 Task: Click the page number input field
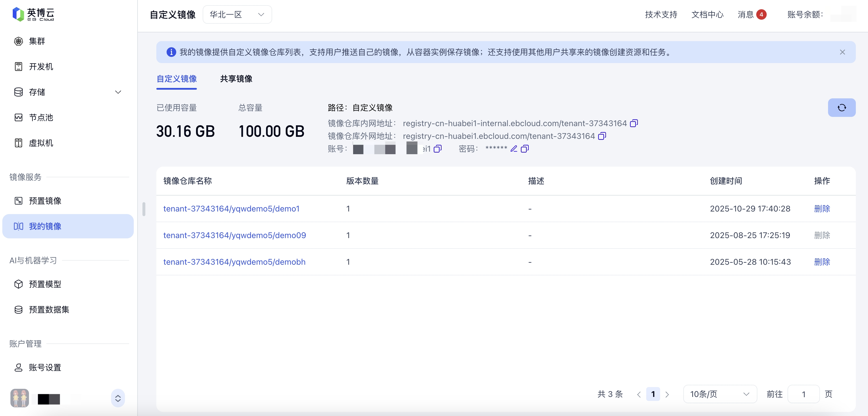pos(803,394)
